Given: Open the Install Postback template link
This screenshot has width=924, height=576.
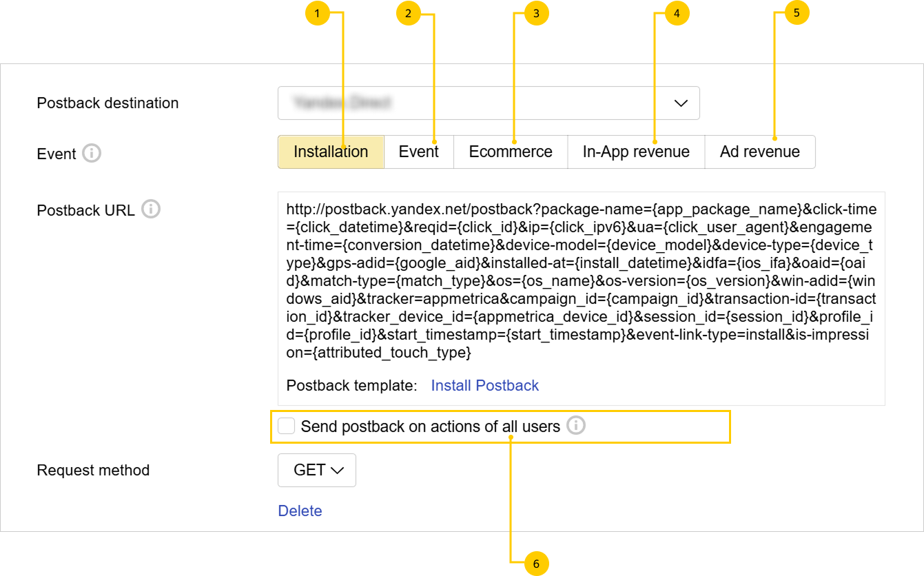Looking at the screenshot, I should pos(484,386).
